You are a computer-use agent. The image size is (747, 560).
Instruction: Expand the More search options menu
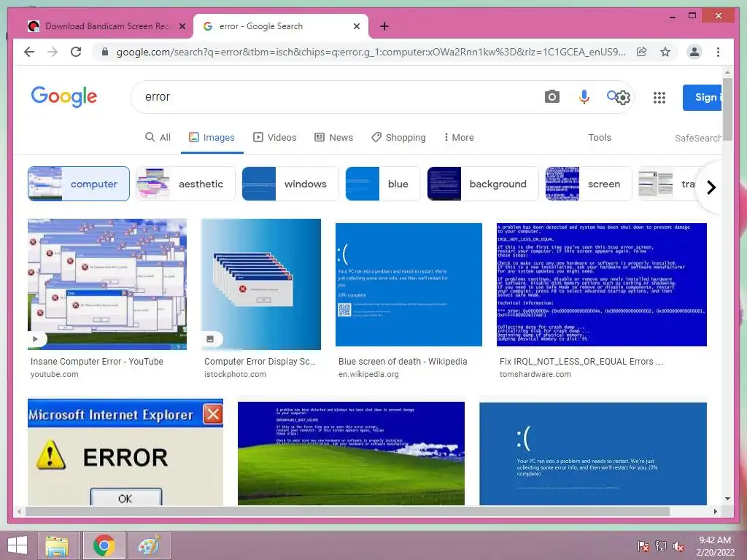pyautogui.click(x=459, y=137)
